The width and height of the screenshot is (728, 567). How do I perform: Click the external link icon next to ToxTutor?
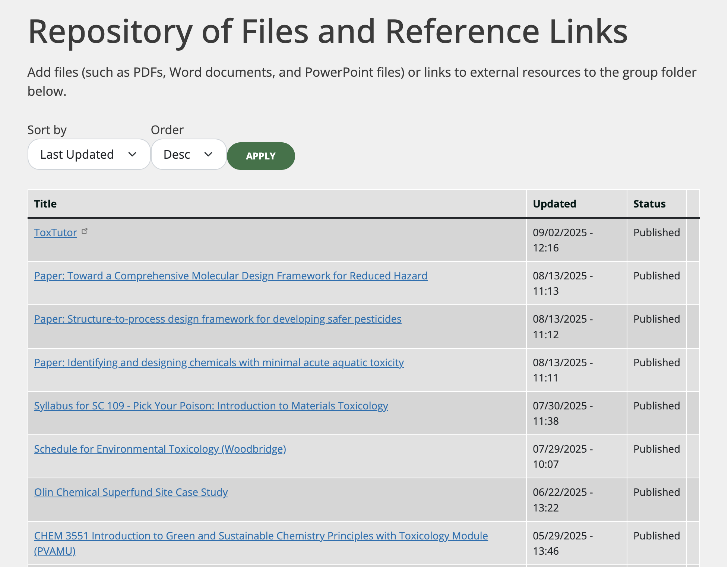85,230
